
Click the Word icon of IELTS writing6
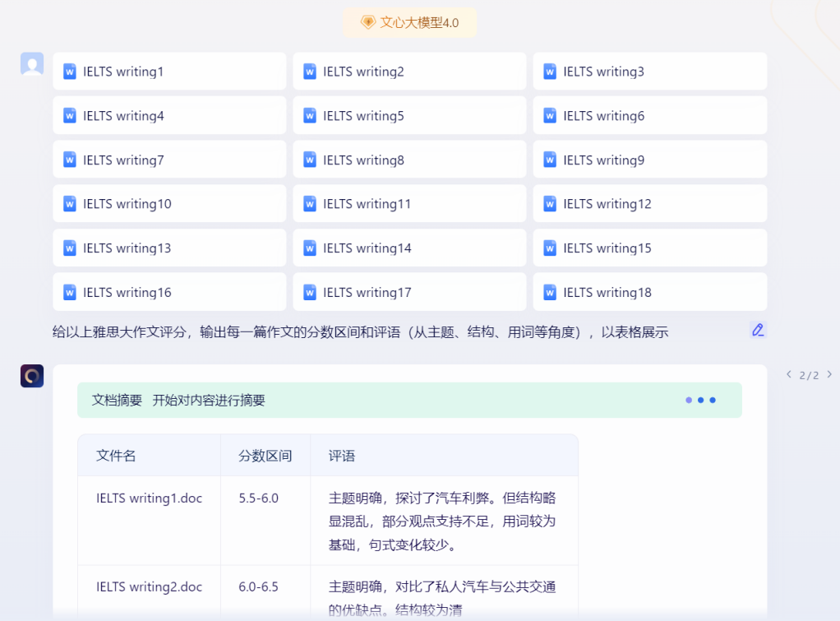tap(550, 116)
